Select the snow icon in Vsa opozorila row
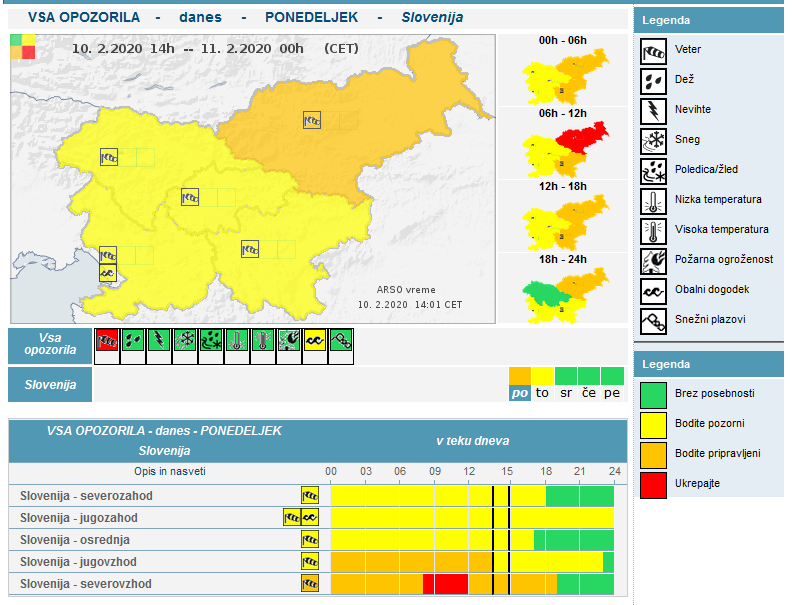 (185, 340)
